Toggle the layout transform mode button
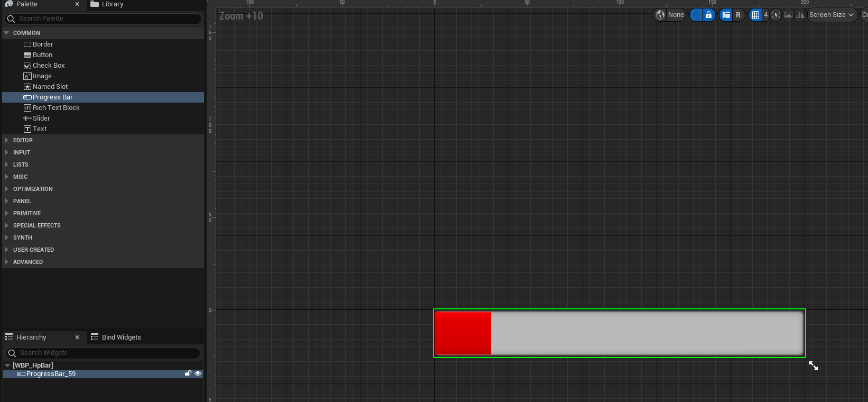Screen dimensions: 868x402 pyautogui.click(x=726, y=15)
